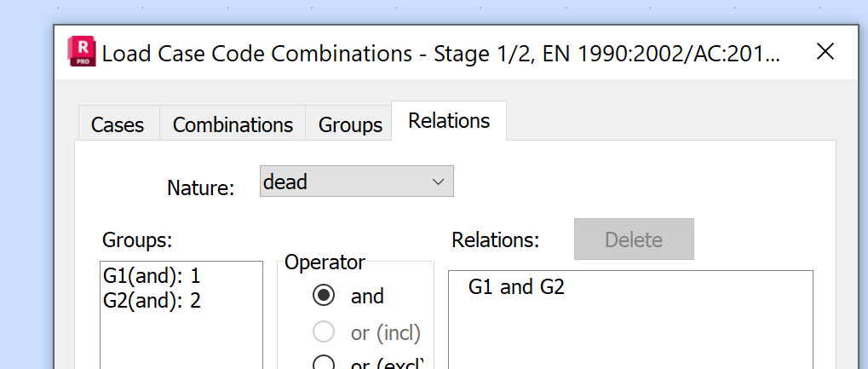The image size is (868, 369).
Task: Expand the Nature dropdown showing dead
Action: 356,182
